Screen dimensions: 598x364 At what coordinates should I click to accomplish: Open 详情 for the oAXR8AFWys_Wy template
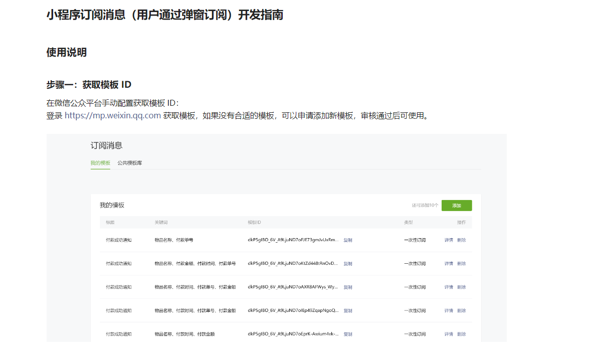[449, 287]
